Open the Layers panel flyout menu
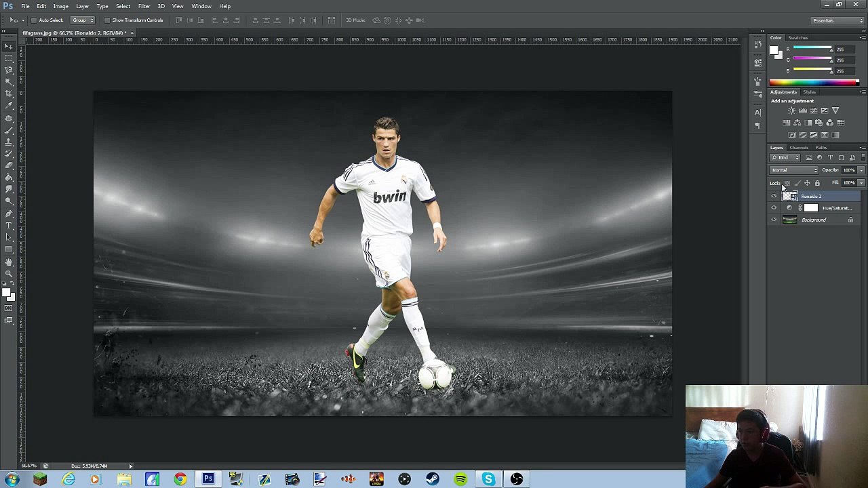 pos(863,147)
